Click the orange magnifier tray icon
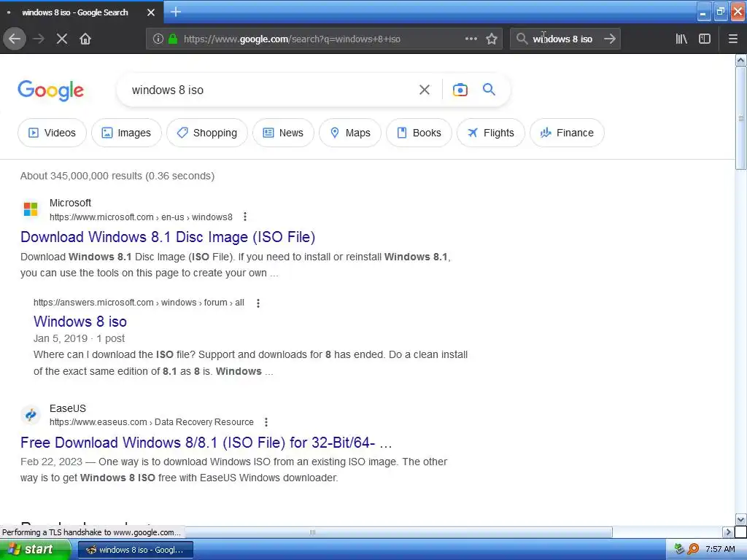Viewport: 747px width, 560px height. [x=693, y=550]
